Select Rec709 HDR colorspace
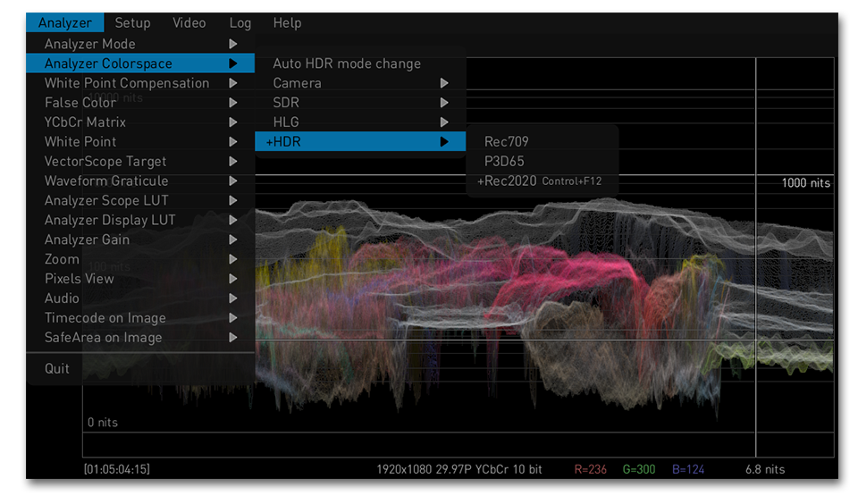Viewport: 858px width, 504px height. [506, 142]
